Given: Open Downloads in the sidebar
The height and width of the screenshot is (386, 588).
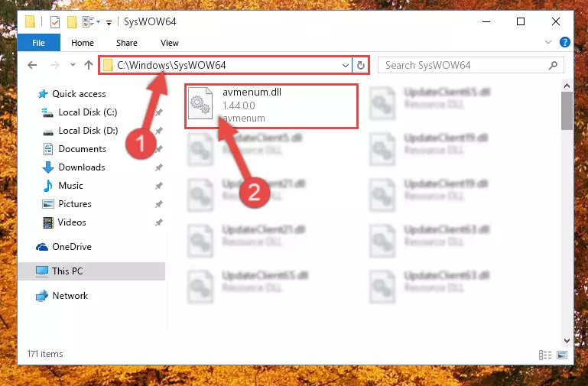Looking at the screenshot, I should [74, 167].
